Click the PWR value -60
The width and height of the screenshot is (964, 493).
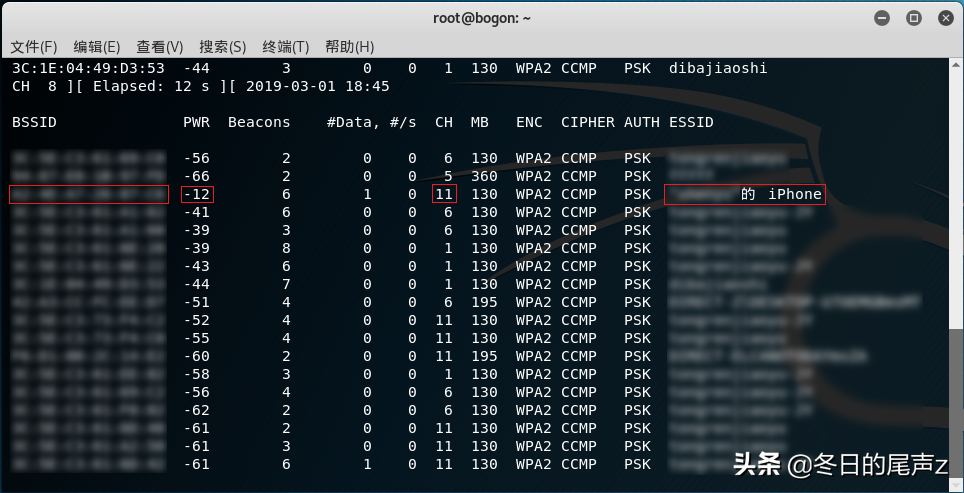point(197,356)
